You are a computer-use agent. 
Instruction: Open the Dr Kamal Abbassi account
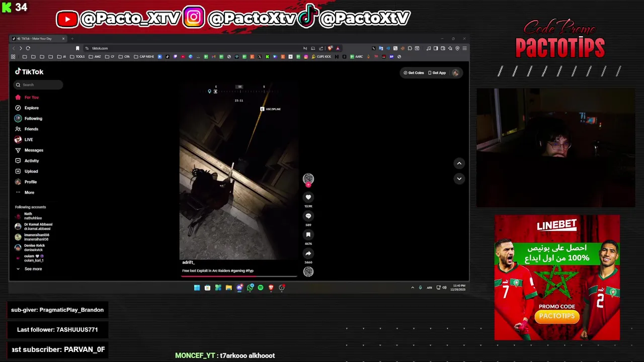[x=34, y=226]
